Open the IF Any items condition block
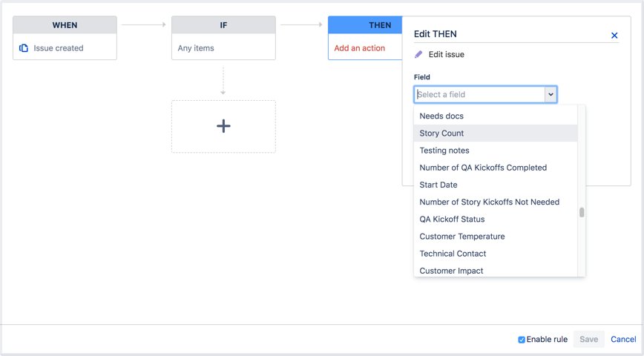 coord(223,39)
